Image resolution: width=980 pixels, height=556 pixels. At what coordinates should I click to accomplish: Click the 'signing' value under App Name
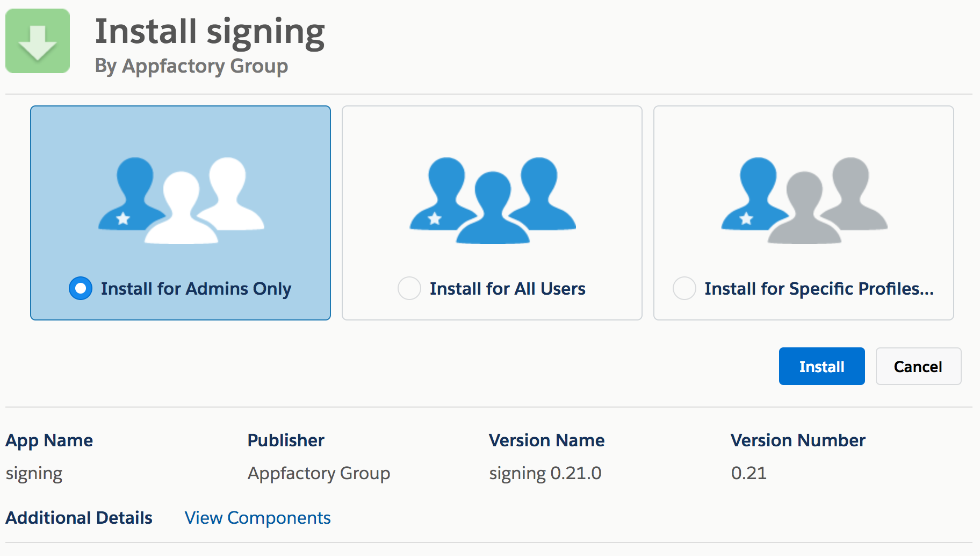coord(34,473)
